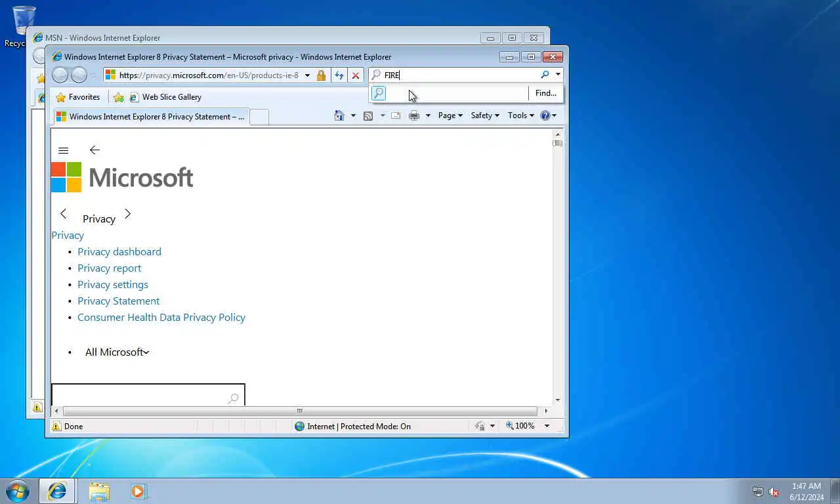Select the search provider icon in suggestion dropdown
The height and width of the screenshot is (504, 840).
(x=379, y=93)
